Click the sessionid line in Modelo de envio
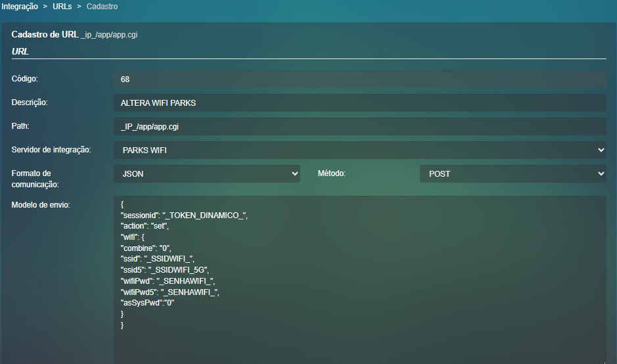The width and height of the screenshot is (617, 364). [x=184, y=215]
